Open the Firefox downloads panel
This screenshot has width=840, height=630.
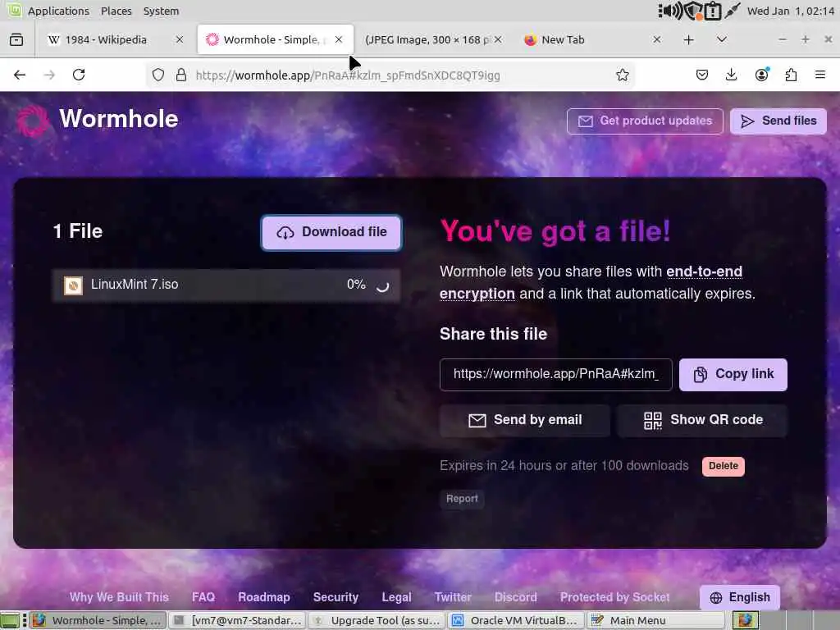click(x=731, y=75)
